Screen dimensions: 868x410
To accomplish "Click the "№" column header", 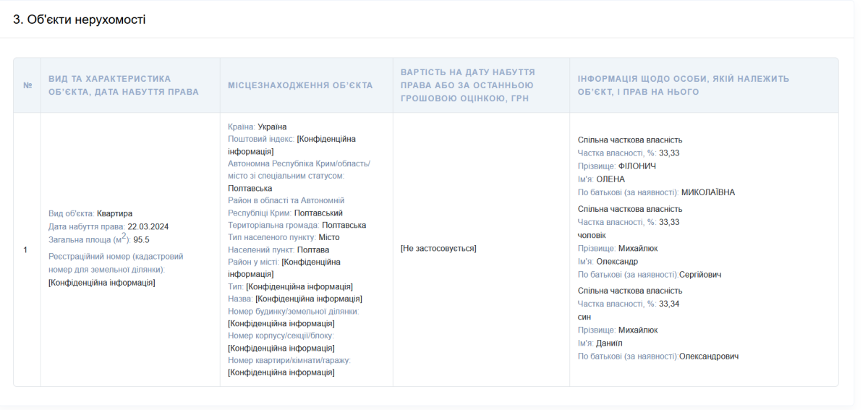I will (27, 85).
